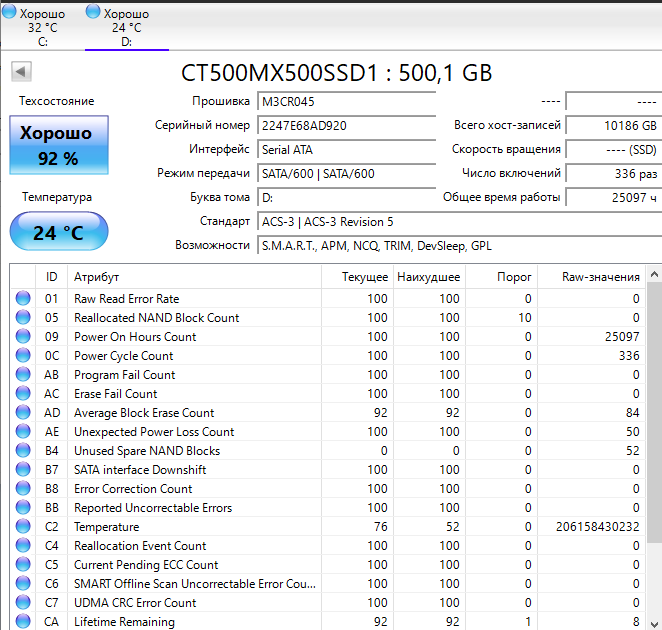Screen dimensions: 662x630
Task: Click the Serial ATA interface field
Action: [x=347, y=150]
